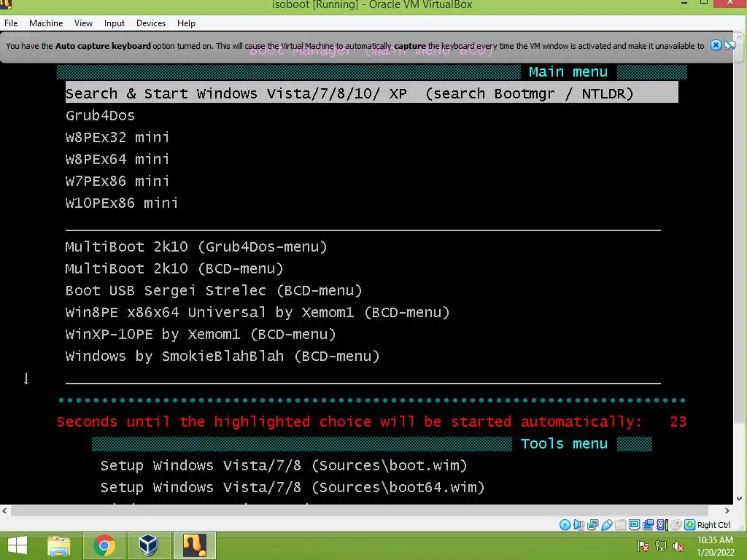Image resolution: width=747 pixels, height=560 pixels.
Task: Open File Explorer from the taskbar
Action: 58,545
